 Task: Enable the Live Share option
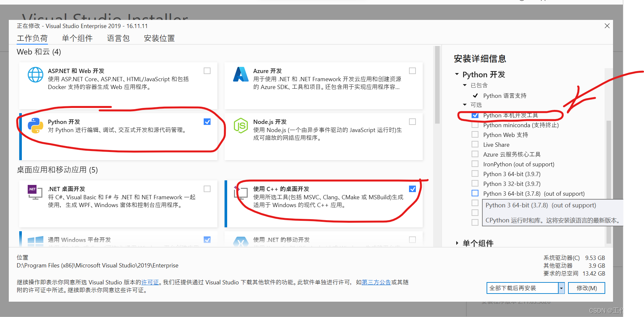475,144
